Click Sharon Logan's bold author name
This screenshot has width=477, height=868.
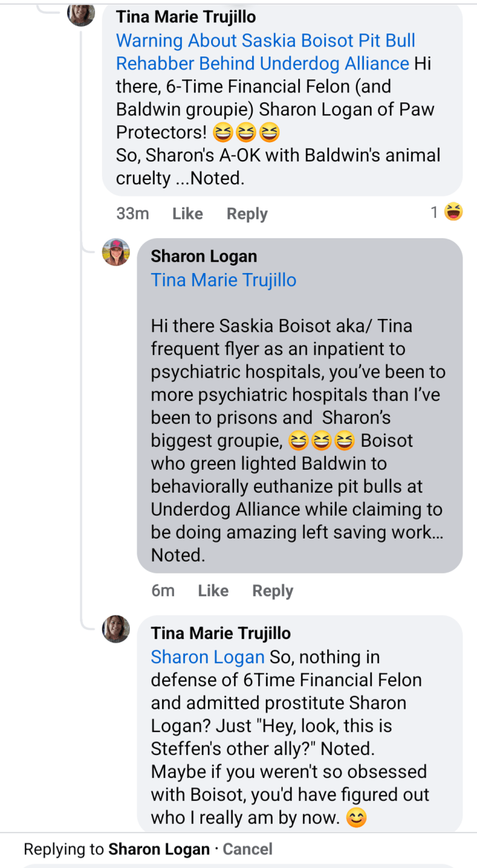click(204, 256)
